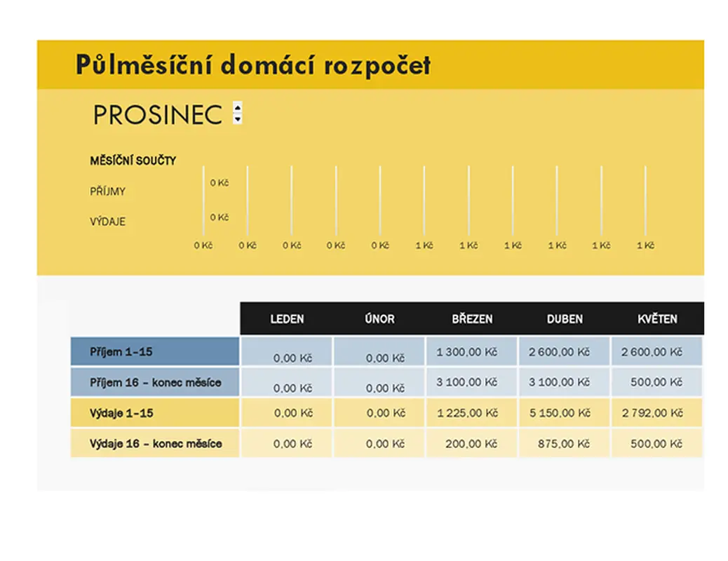
Task: Click the 875,00 Kč cell
Action: coord(565,443)
